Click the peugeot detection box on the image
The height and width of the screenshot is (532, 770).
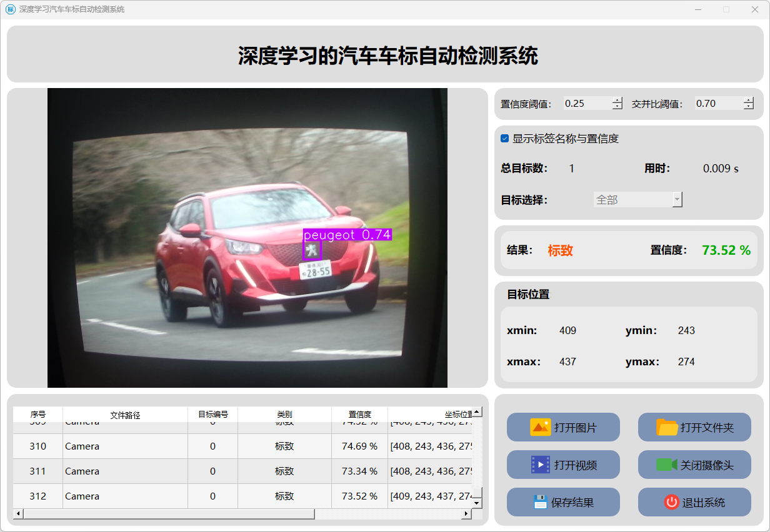[312, 250]
